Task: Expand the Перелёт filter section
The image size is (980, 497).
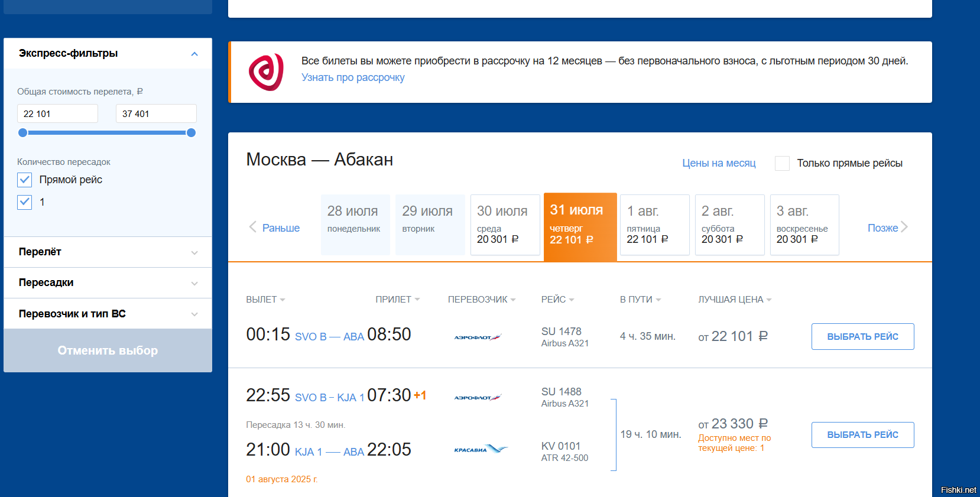Action: pos(108,252)
